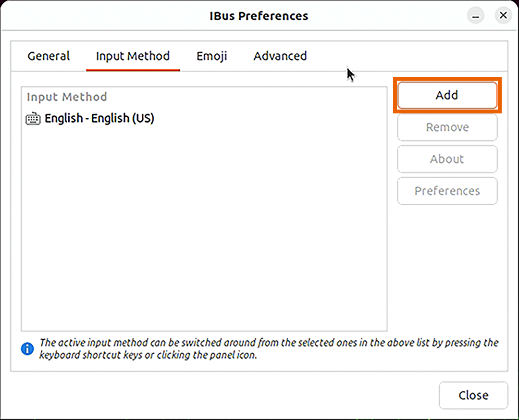
Task: Select English - English (US) in the list
Action: tap(99, 119)
